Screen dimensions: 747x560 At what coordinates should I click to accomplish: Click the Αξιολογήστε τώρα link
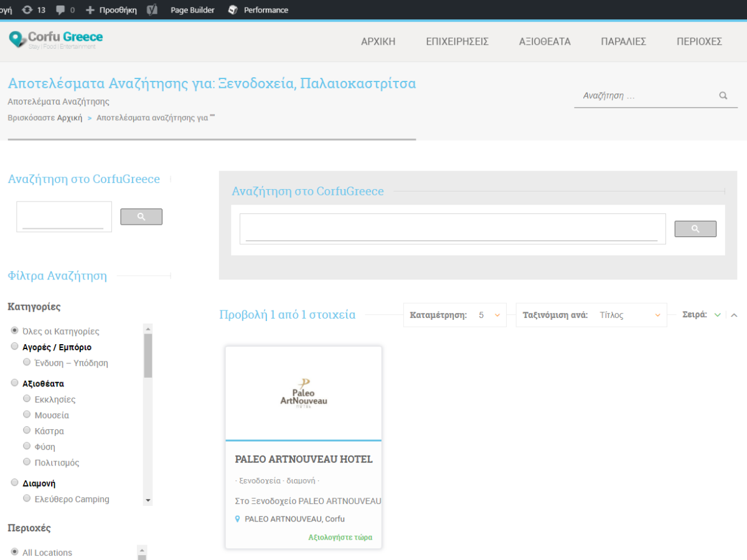point(341,537)
